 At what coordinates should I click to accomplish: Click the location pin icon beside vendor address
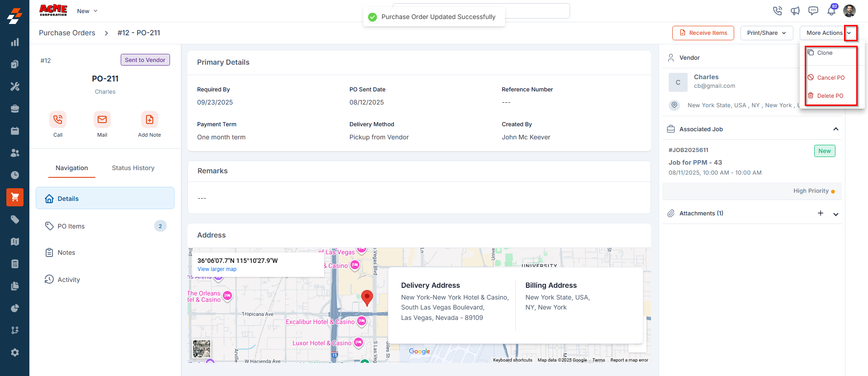coord(675,105)
